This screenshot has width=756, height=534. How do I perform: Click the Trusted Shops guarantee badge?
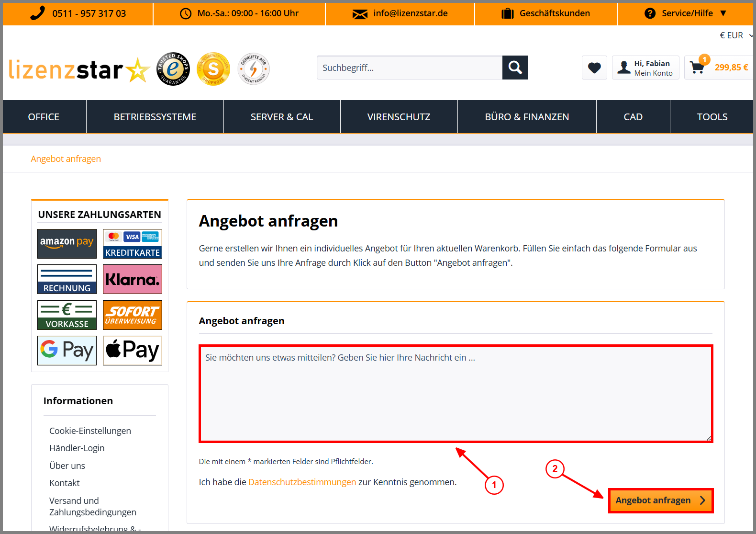coord(173,69)
